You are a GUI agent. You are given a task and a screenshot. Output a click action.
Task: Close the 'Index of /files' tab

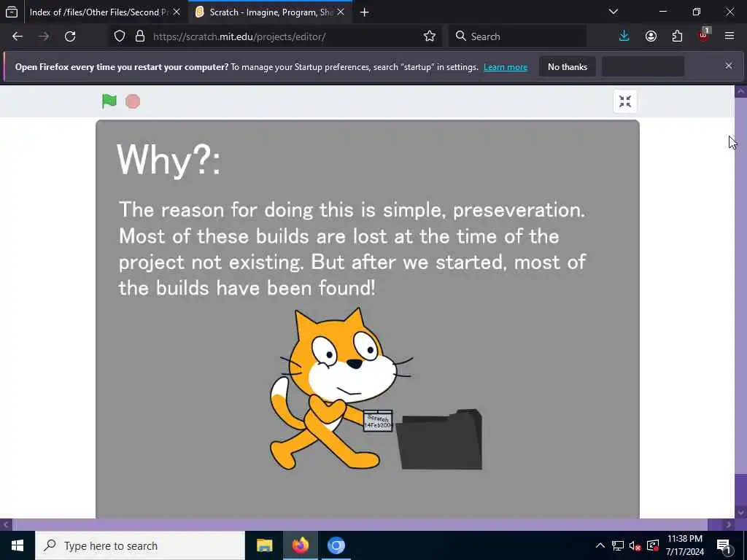click(177, 12)
